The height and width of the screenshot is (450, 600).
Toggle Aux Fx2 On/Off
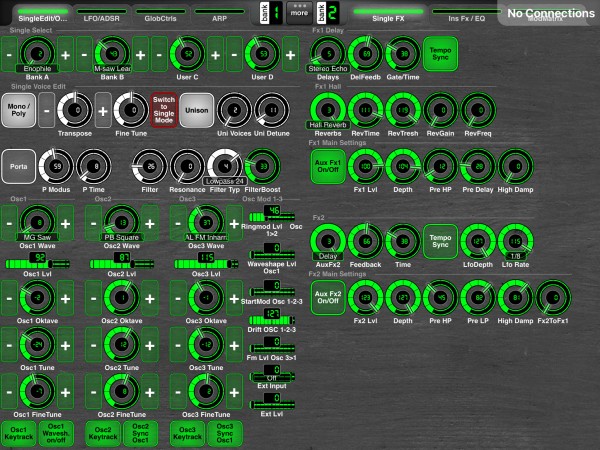coord(328,297)
